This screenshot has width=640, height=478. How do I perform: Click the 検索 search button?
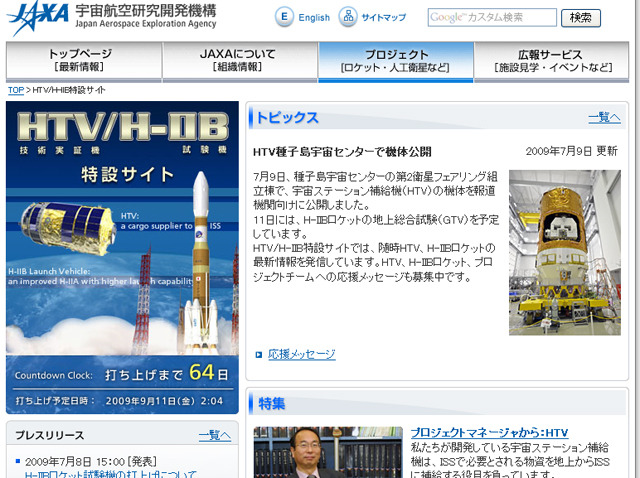tap(581, 18)
